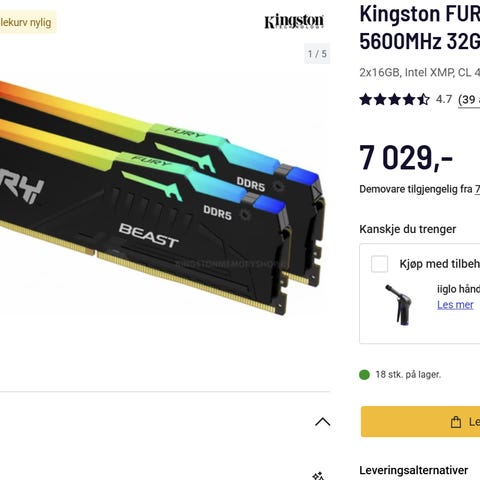This screenshot has height=480, width=480.
Task: Open the main Kingston Fury RAM image
Action: tap(160, 197)
